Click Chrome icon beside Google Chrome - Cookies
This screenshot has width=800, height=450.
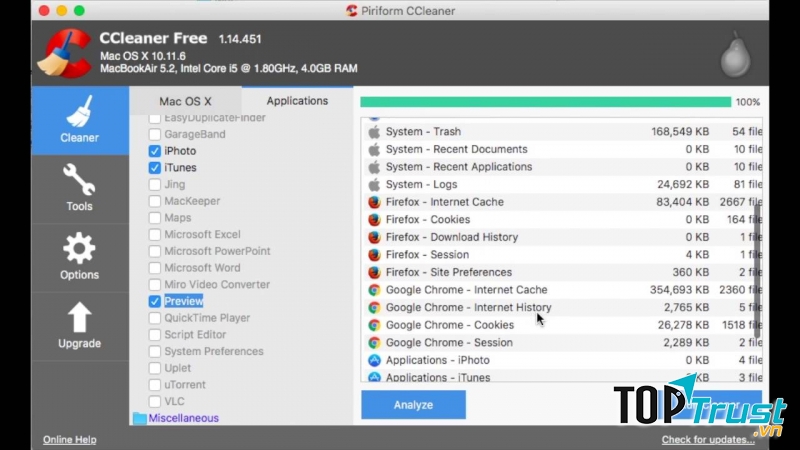(x=374, y=325)
